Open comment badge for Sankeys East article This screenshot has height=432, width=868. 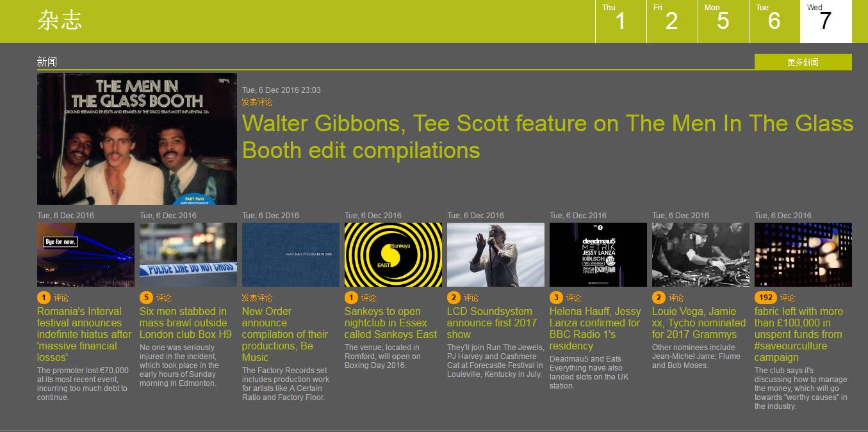[x=351, y=298]
